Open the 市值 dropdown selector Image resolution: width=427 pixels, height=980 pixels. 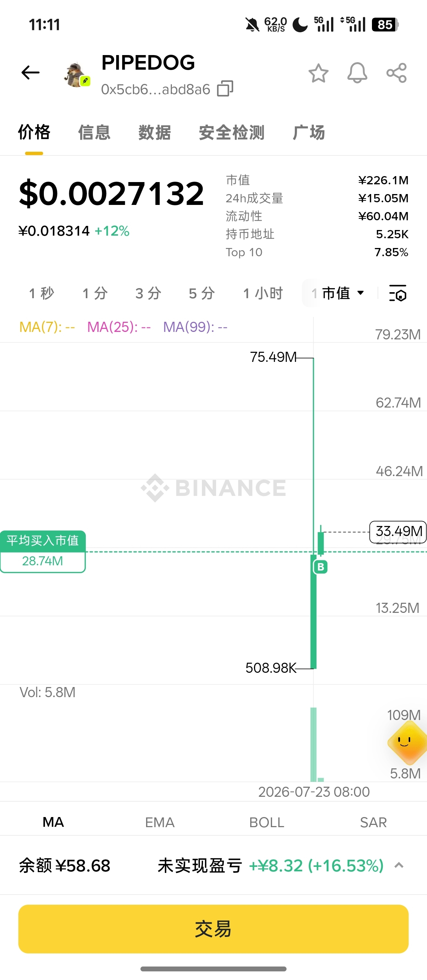343,293
